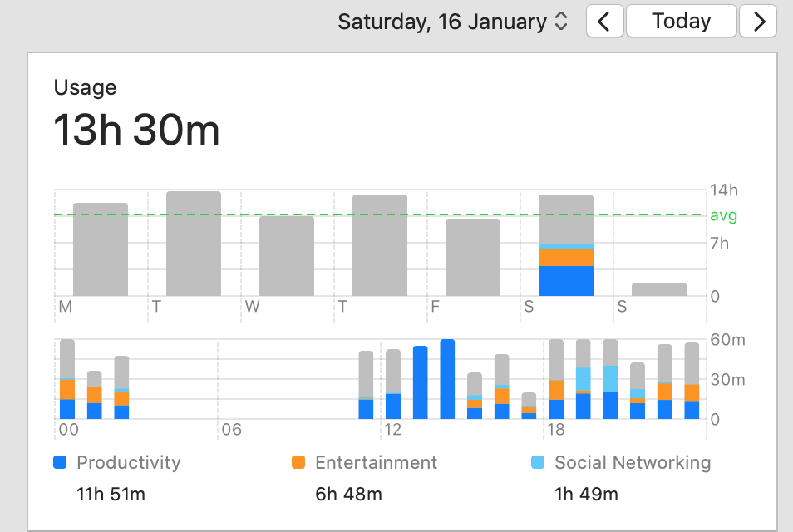Viewport: 793px width, 532px height.
Task: Select Wednesday's bar in weekly chart
Action: coord(287,256)
